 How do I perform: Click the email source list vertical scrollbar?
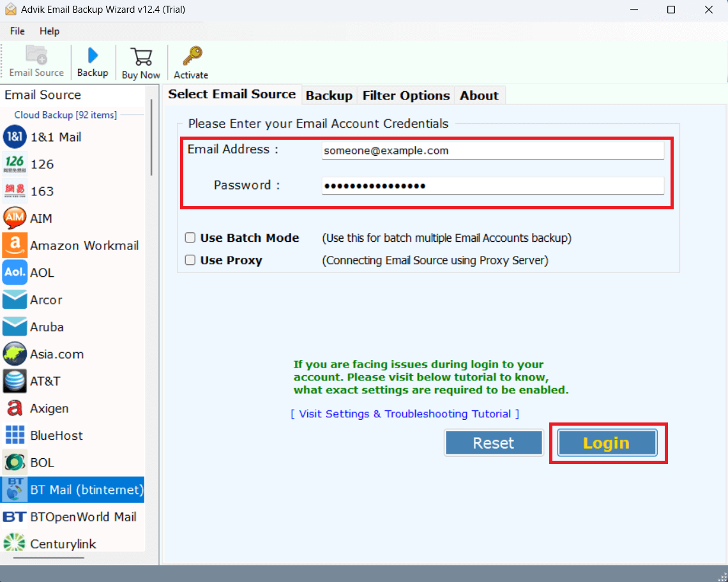coord(151,137)
